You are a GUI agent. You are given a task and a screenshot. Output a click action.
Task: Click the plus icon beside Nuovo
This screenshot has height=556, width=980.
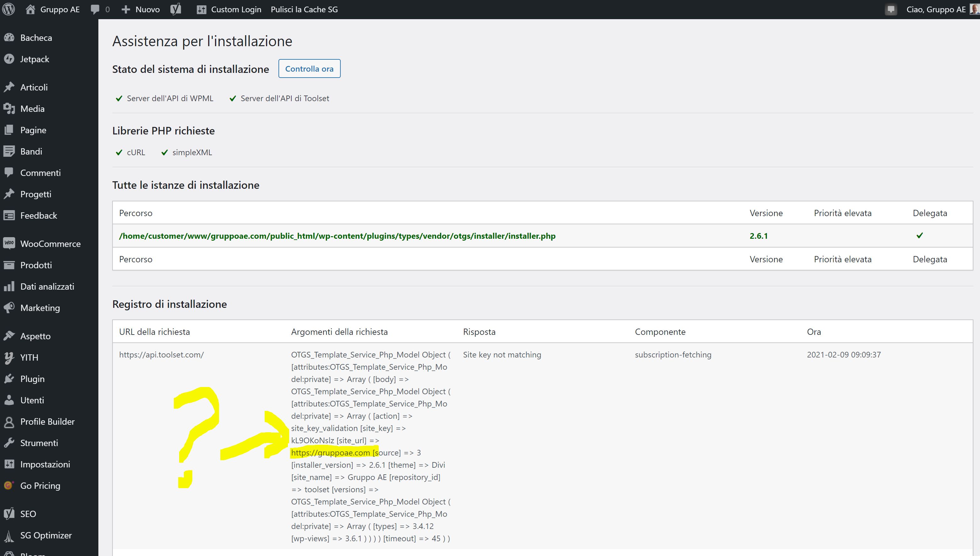[126, 9]
